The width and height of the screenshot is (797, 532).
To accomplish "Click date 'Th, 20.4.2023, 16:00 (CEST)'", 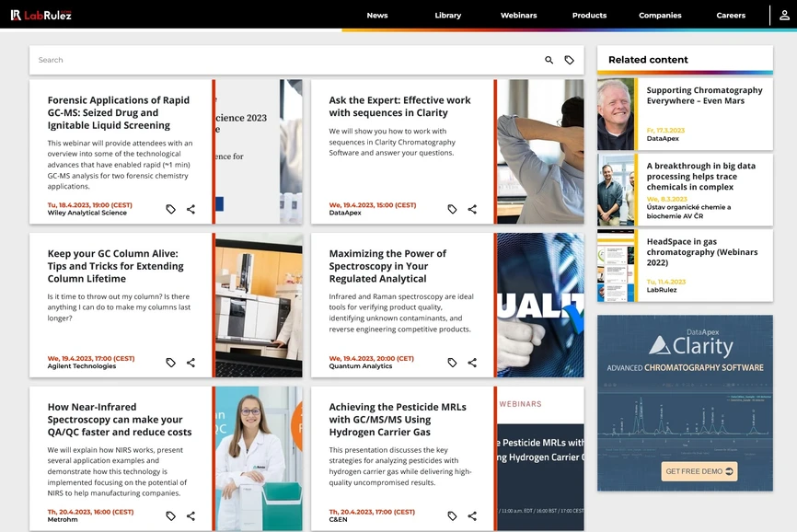I will coord(90,512).
